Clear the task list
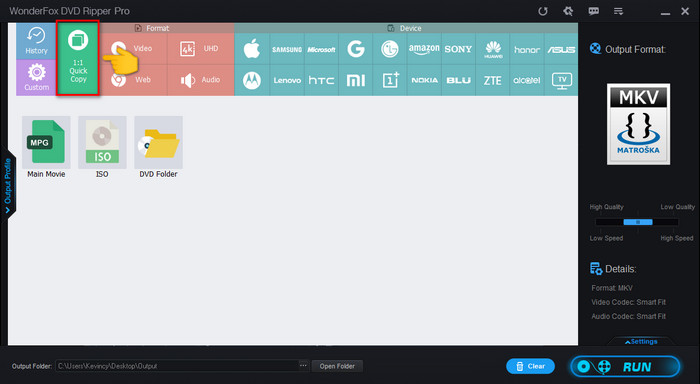The image size is (700, 384). click(530, 366)
